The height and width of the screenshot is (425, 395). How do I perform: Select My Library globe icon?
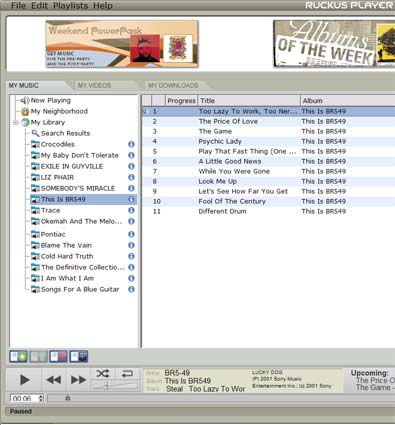pyautogui.click(x=25, y=122)
